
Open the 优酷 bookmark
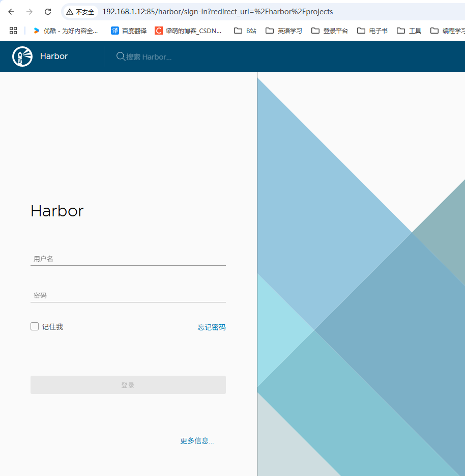[x=66, y=31]
